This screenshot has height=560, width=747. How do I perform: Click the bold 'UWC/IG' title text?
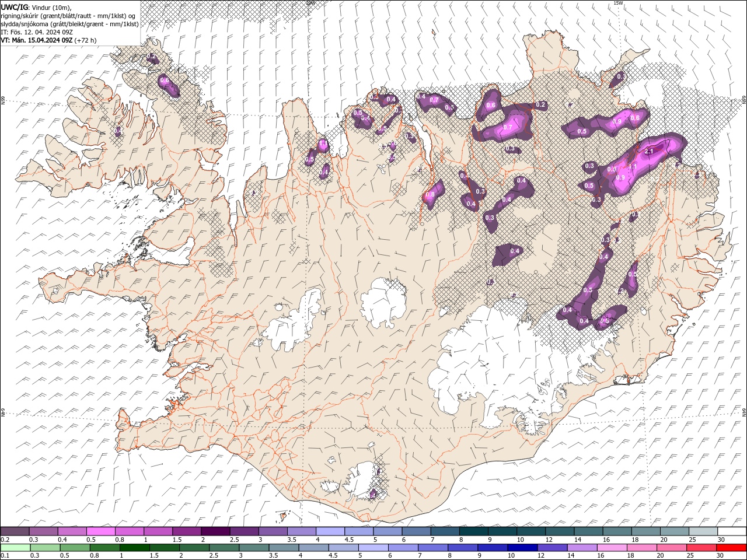click(14, 7)
